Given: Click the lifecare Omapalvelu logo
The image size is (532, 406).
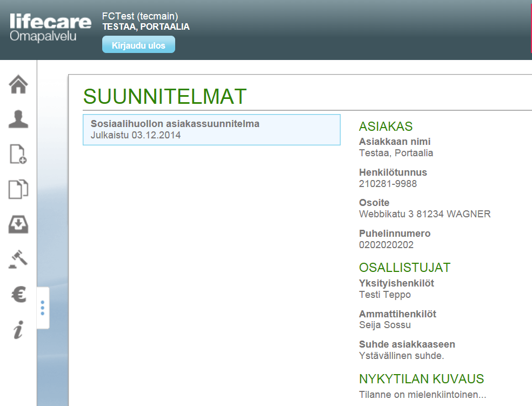Looking at the screenshot, I should (x=50, y=27).
